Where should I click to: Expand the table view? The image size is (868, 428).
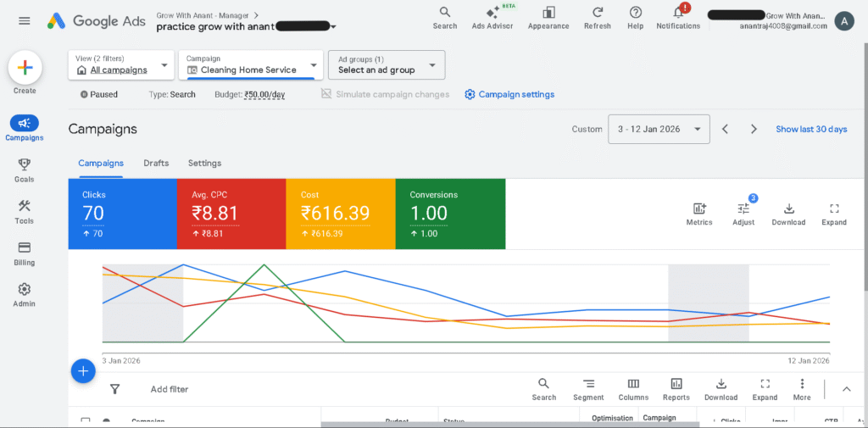pyautogui.click(x=765, y=390)
